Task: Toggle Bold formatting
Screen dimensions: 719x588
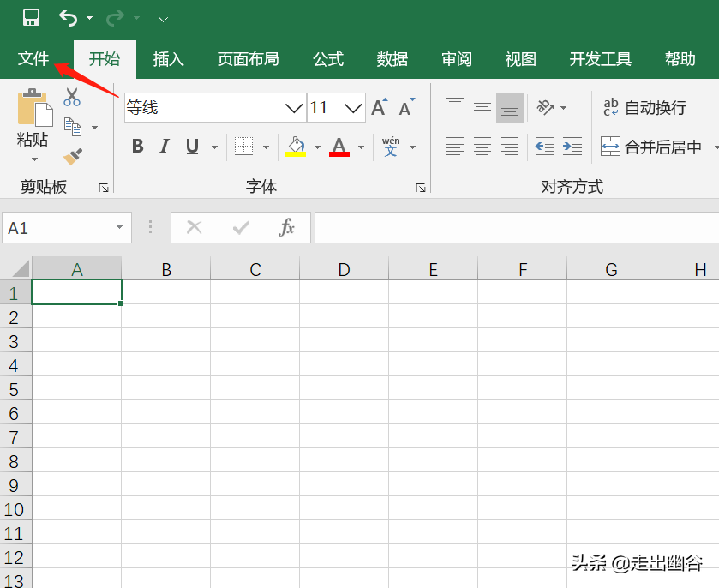Action: pos(138,147)
